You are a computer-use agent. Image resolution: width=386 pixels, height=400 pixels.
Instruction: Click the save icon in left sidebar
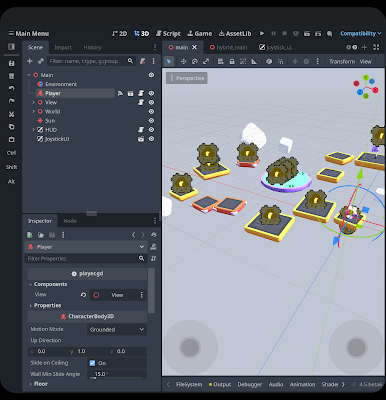(11, 63)
